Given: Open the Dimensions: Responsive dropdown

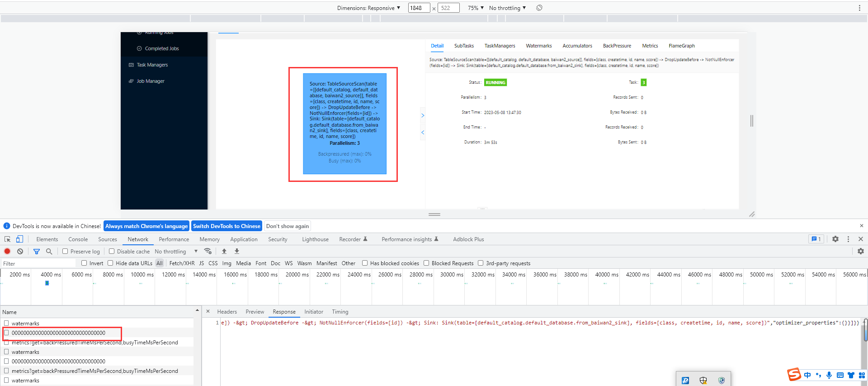Looking at the screenshot, I should (368, 8).
